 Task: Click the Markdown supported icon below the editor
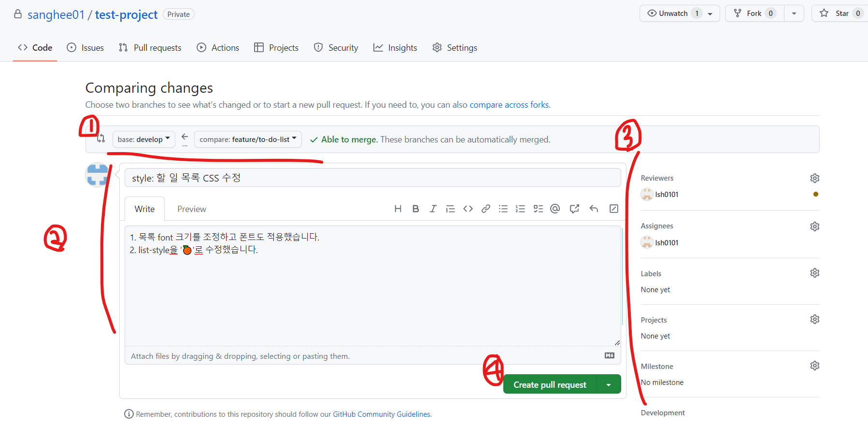pos(610,355)
